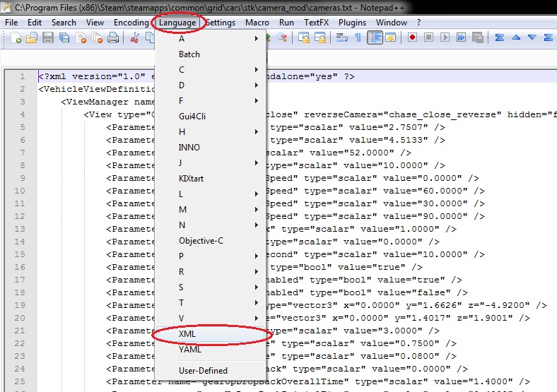The width and height of the screenshot is (557, 392).
Task: Open the Search menu
Action: point(64,23)
